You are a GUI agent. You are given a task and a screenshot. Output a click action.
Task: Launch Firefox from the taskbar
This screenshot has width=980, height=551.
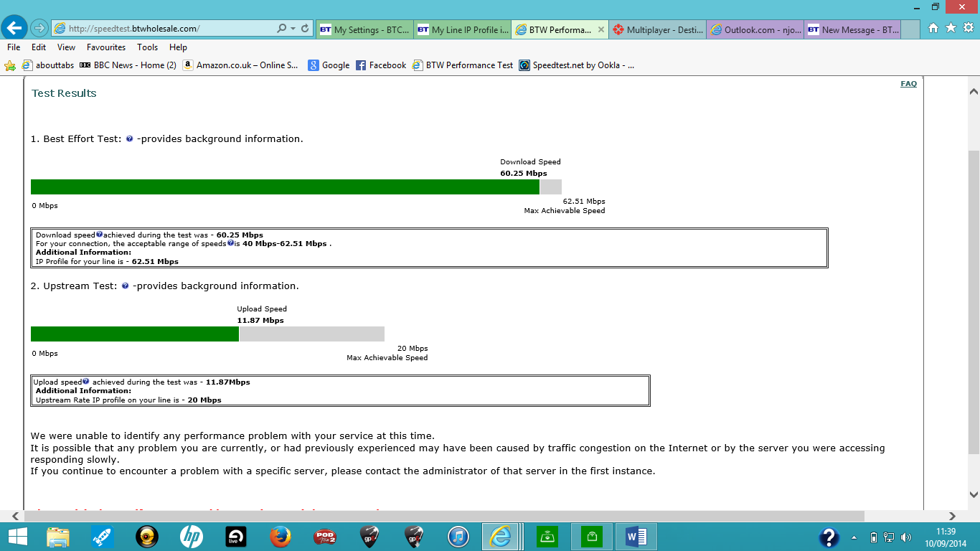click(281, 537)
